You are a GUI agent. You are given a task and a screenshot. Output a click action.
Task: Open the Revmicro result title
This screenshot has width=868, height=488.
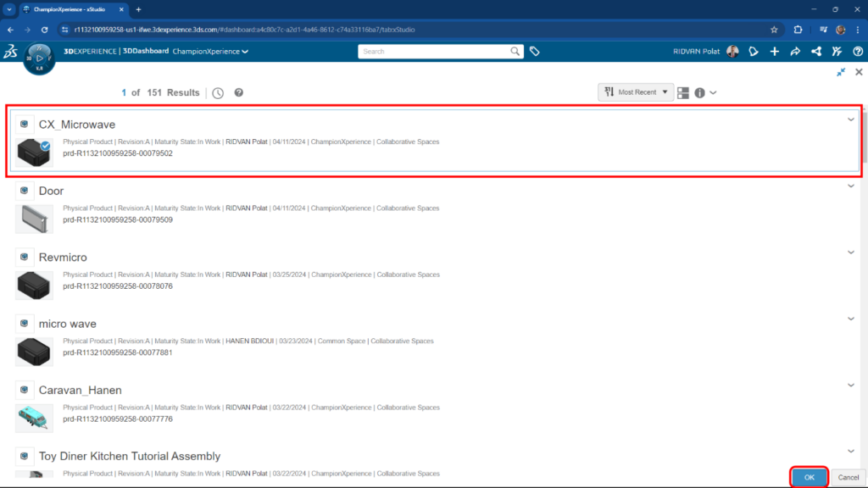pos(63,258)
